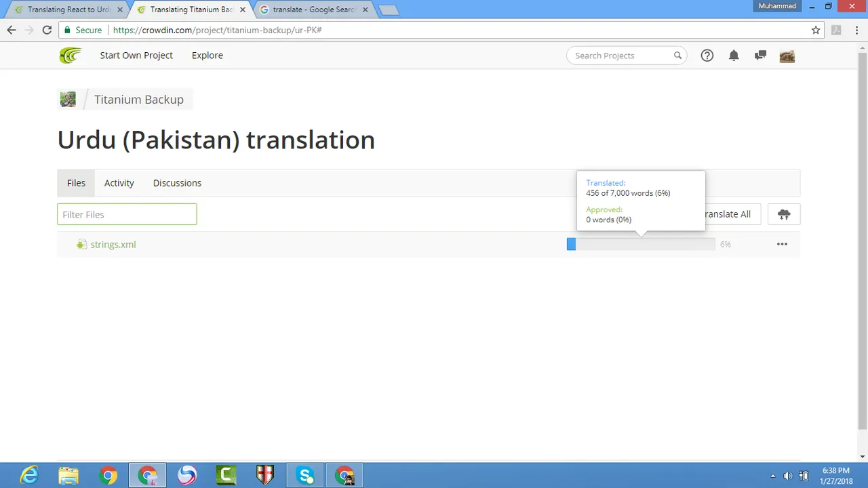
Task: Open the messages chat icon
Action: coord(760,56)
